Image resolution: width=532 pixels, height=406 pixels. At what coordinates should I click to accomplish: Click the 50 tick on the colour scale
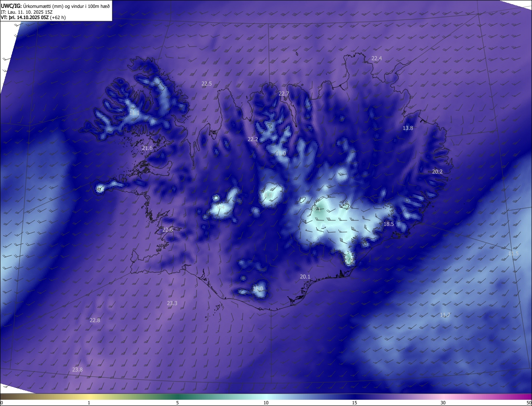point(529,403)
